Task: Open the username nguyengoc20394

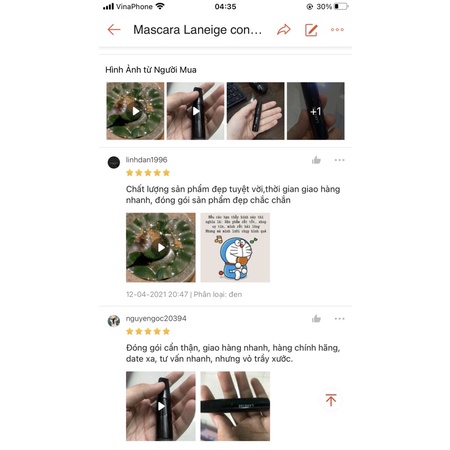Action: coord(156,318)
